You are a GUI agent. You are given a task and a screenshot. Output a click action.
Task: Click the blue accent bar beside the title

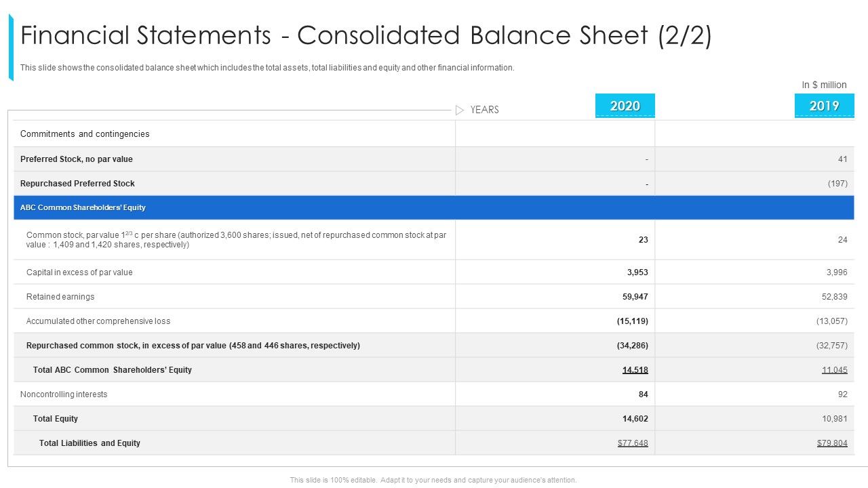[x=11, y=47]
